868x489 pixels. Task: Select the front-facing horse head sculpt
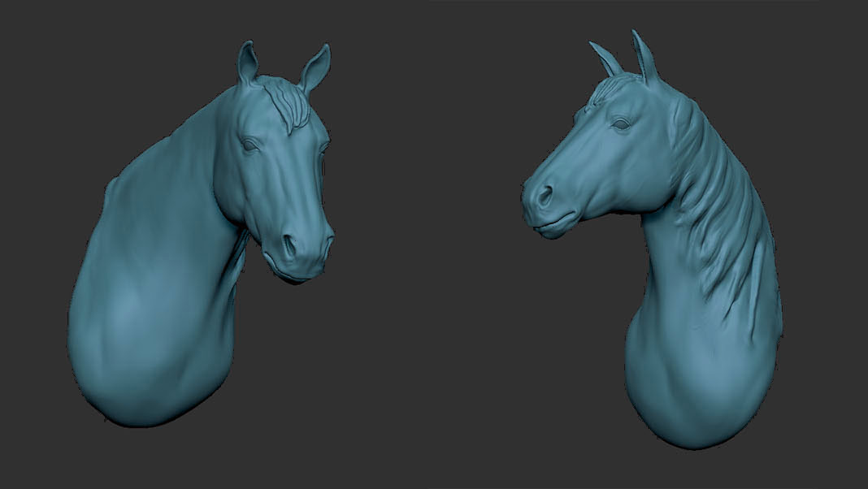point(199,235)
